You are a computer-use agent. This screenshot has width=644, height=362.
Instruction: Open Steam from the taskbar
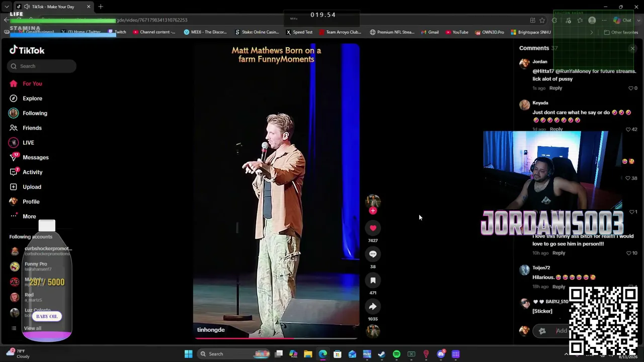click(x=382, y=354)
